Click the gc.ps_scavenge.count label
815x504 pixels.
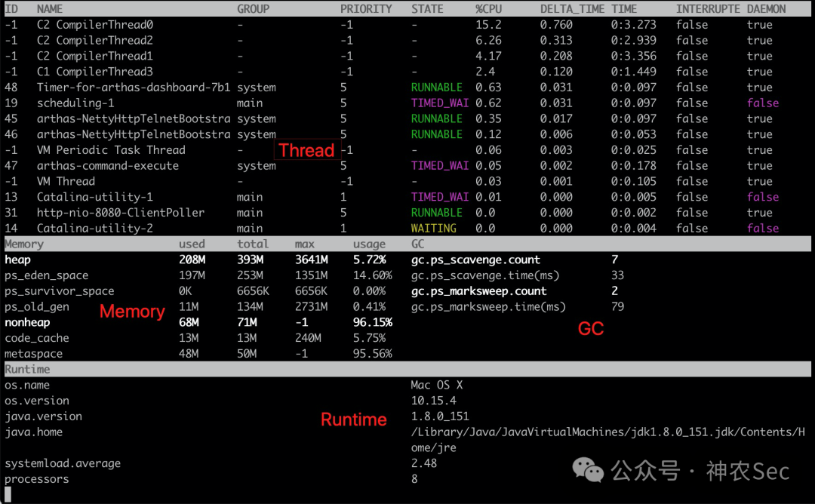475,260
